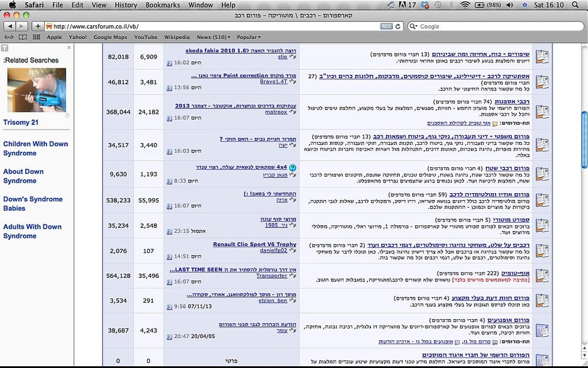Open the View menu
The height and width of the screenshot is (368, 588).
click(x=99, y=5)
